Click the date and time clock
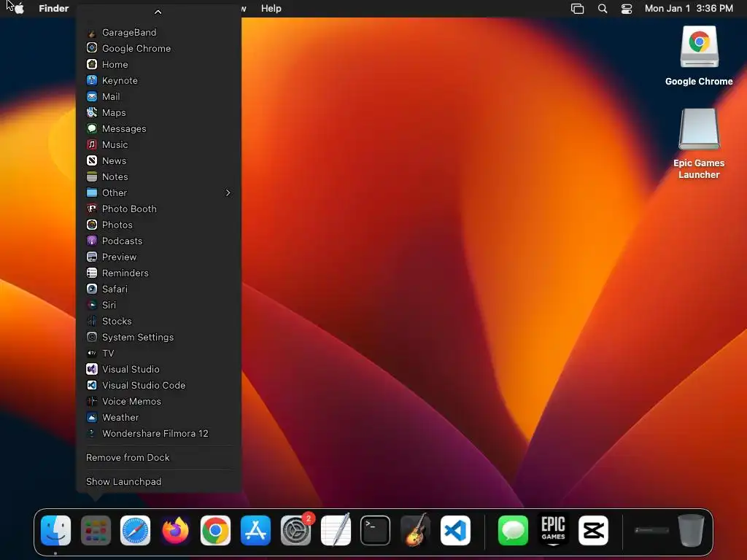 click(x=689, y=9)
